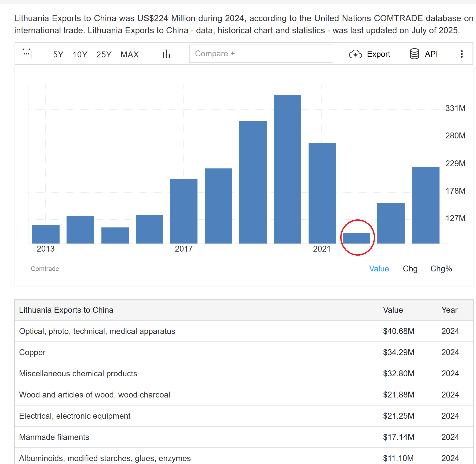
Task: Open Wood and articles of wood link
Action: [x=95, y=395]
